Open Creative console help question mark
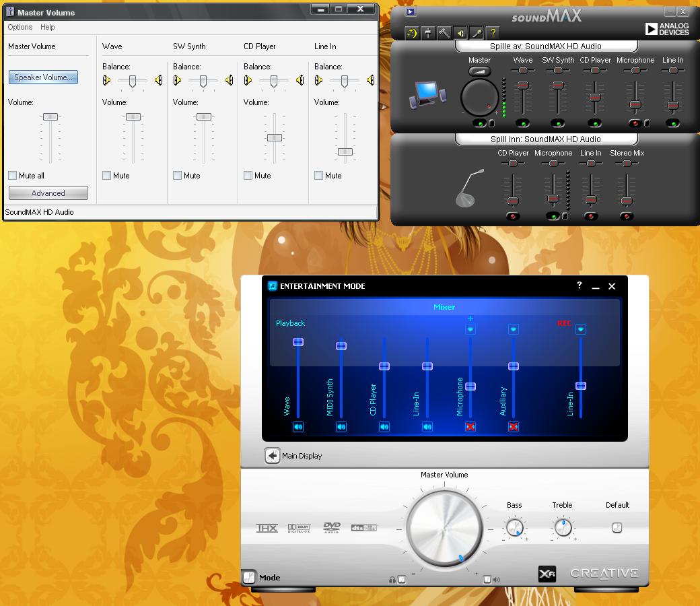The height and width of the screenshot is (606, 700). [x=579, y=285]
